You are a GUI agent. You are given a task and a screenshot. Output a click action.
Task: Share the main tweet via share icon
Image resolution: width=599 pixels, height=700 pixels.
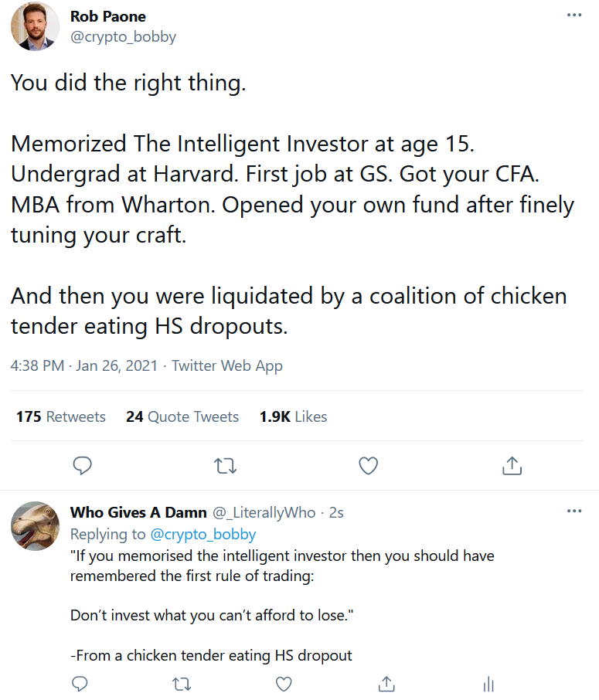(512, 465)
